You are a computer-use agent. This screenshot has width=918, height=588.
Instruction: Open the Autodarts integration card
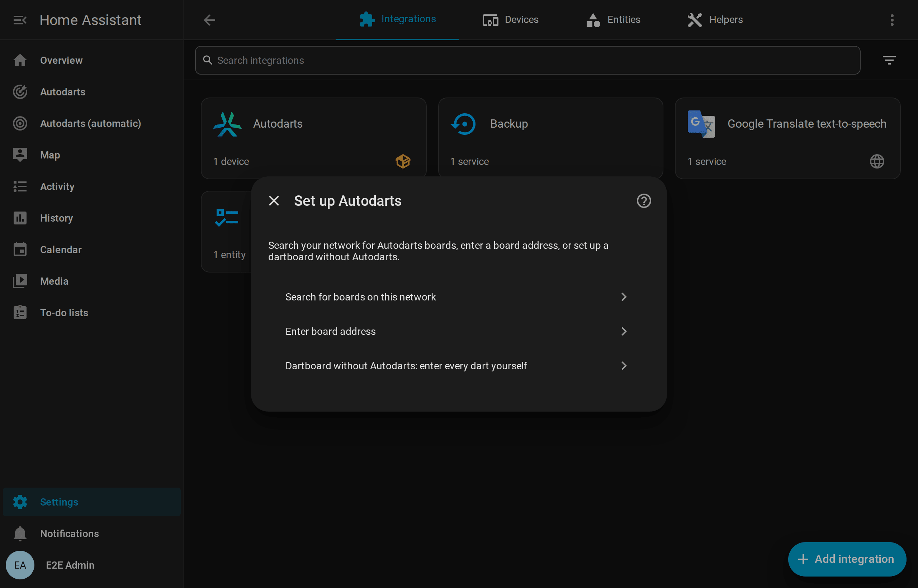313,138
